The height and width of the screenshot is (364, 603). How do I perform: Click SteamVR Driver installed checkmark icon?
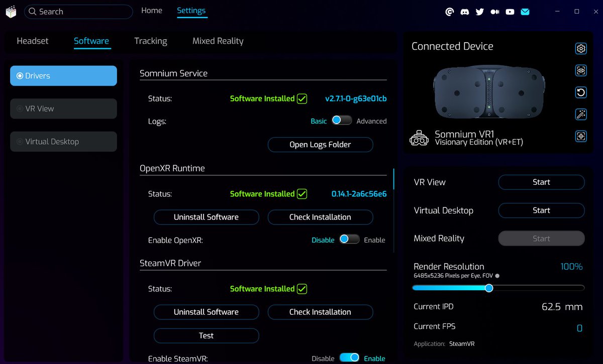[302, 289]
